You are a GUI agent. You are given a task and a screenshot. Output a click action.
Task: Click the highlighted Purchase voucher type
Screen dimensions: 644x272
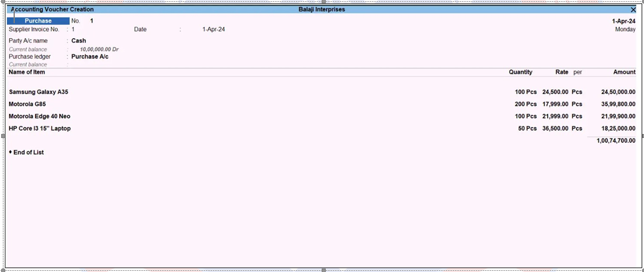(37, 21)
